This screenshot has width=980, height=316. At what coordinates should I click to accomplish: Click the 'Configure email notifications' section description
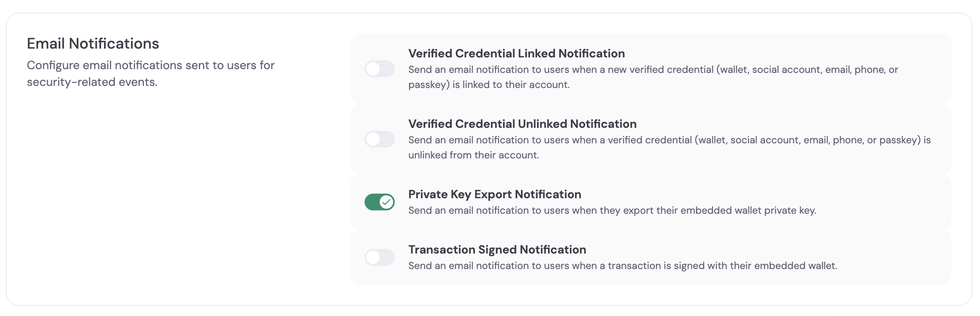(x=150, y=65)
